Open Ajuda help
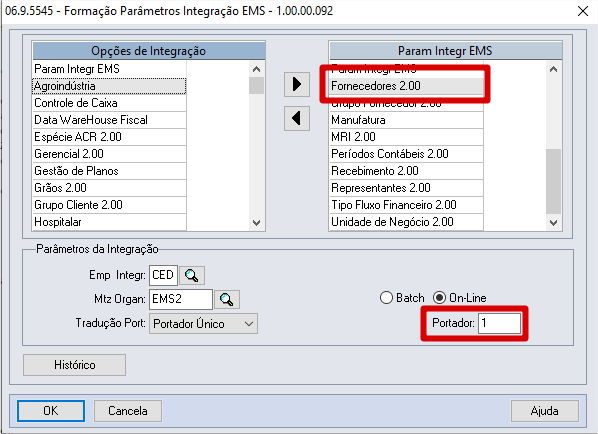The width and height of the screenshot is (598, 434). coord(545,411)
